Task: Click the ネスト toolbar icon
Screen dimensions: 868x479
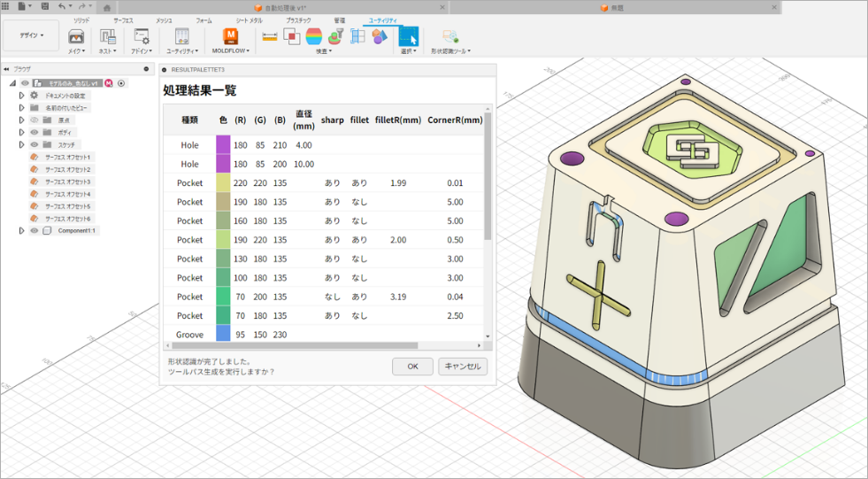Action: (108, 37)
